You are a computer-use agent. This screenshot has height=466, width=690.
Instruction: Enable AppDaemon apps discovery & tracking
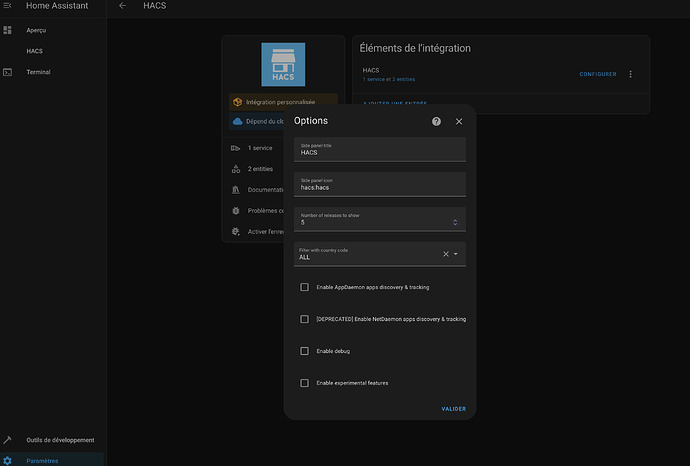pyautogui.click(x=305, y=287)
